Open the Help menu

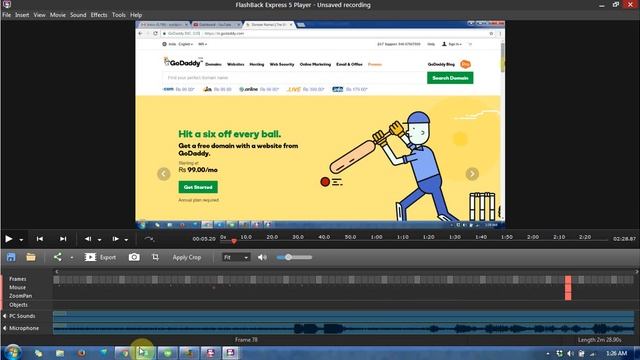click(x=136, y=15)
